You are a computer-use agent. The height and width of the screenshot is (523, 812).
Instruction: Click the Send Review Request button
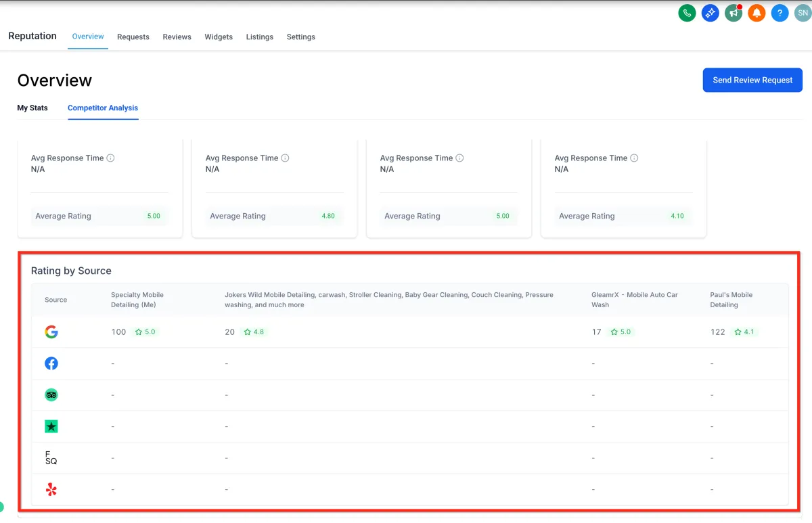(752, 80)
